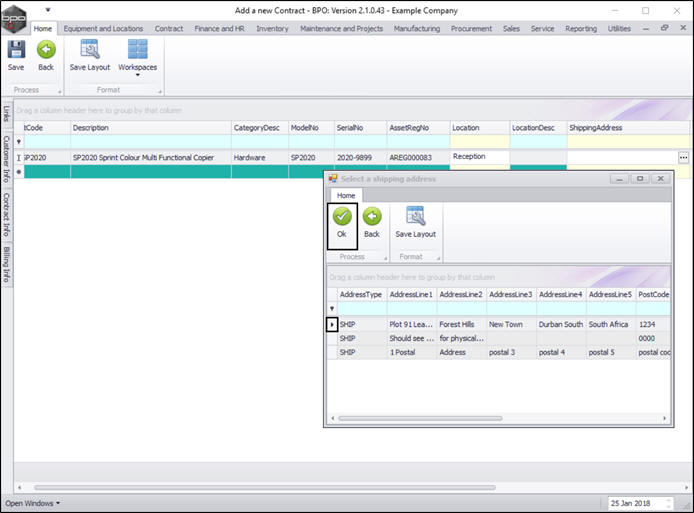Click Ok in shipping address dialog
The image size is (694, 513).
pos(342,226)
